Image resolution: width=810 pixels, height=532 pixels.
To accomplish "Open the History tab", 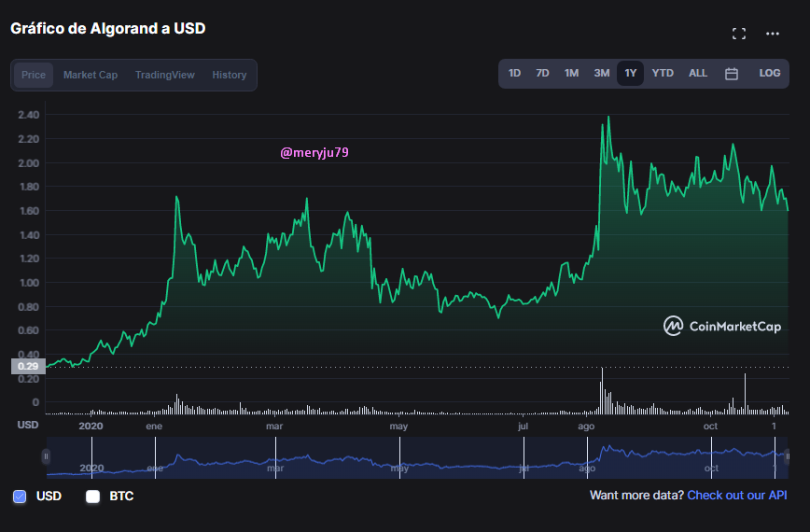I will (x=230, y=75).
